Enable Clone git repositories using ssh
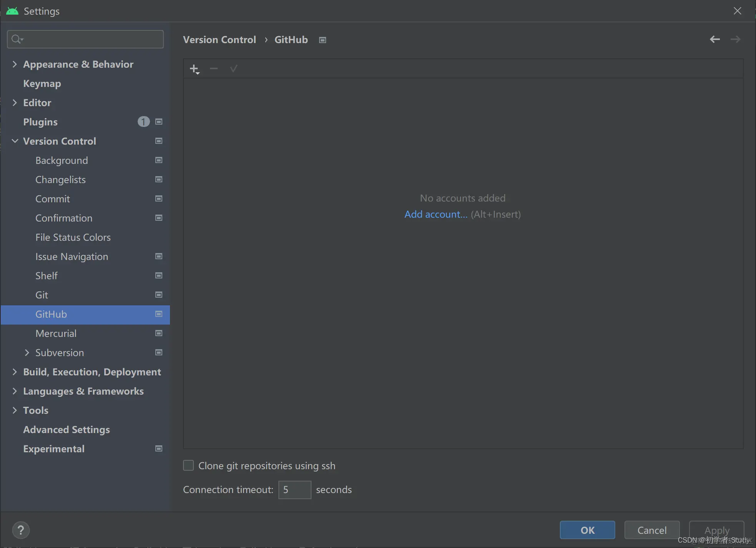Screen dimensions: 756x548 pyautogui.click(x=188, y=466)
